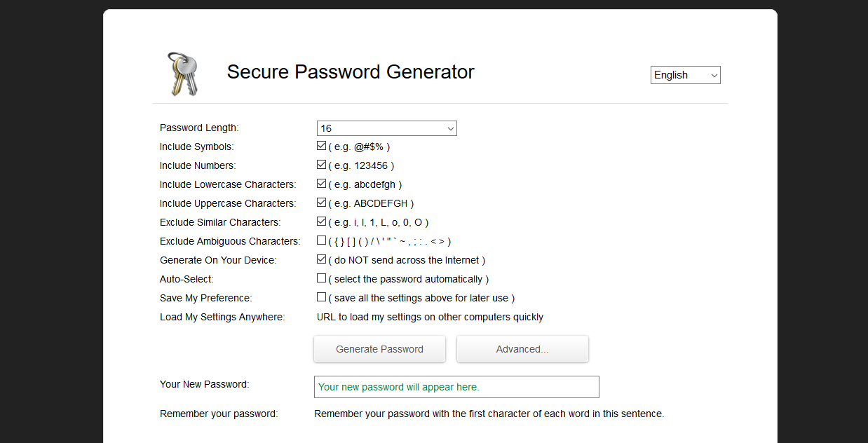Click the Generate Password button
Screen dimensions: 868x443
379,349
